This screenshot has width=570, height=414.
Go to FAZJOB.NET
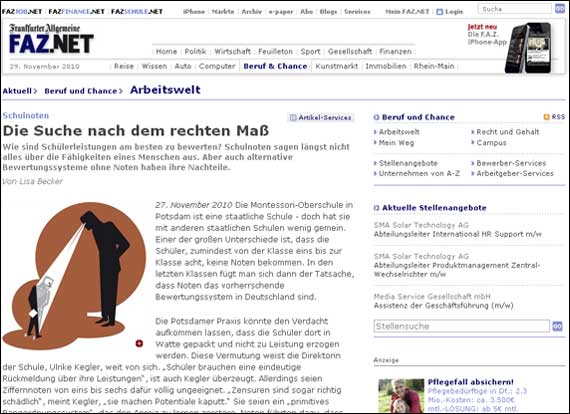22,12
